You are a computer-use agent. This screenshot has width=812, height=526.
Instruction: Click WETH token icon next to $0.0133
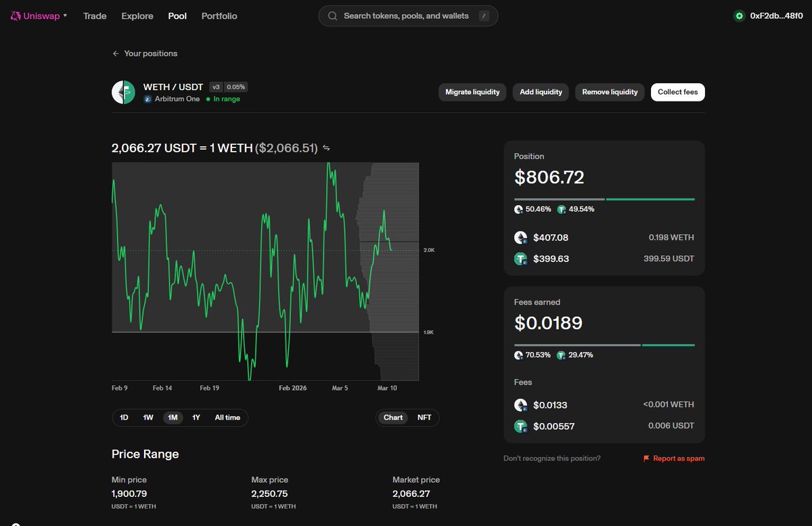click(521, 405)
